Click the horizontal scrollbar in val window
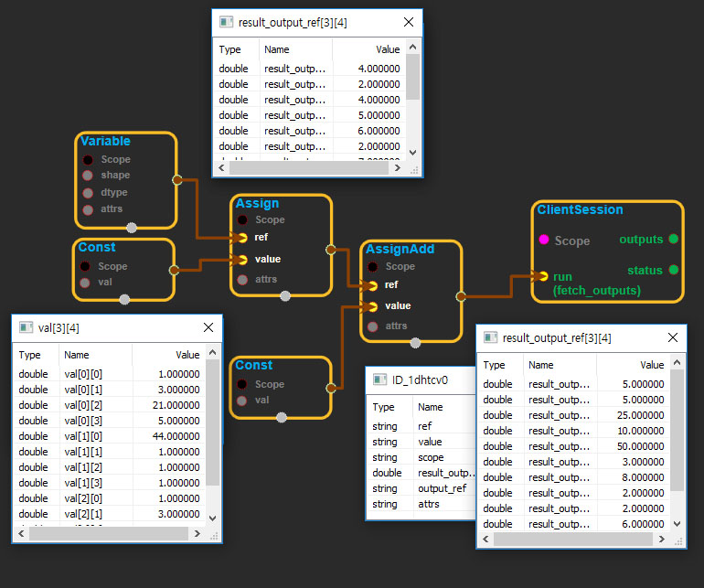Image resolution: width=704 pixels, height=588 pixels. (110, 532)
